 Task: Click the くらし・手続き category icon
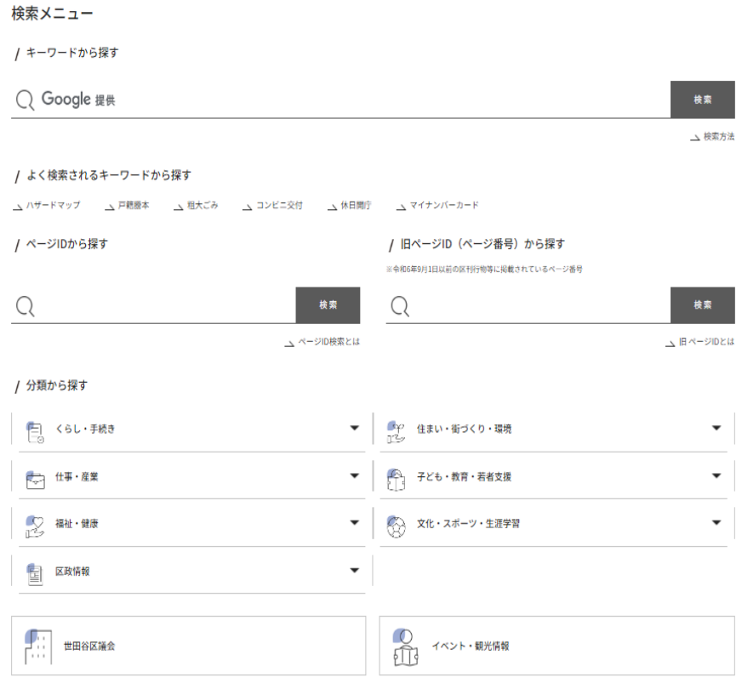34,430
